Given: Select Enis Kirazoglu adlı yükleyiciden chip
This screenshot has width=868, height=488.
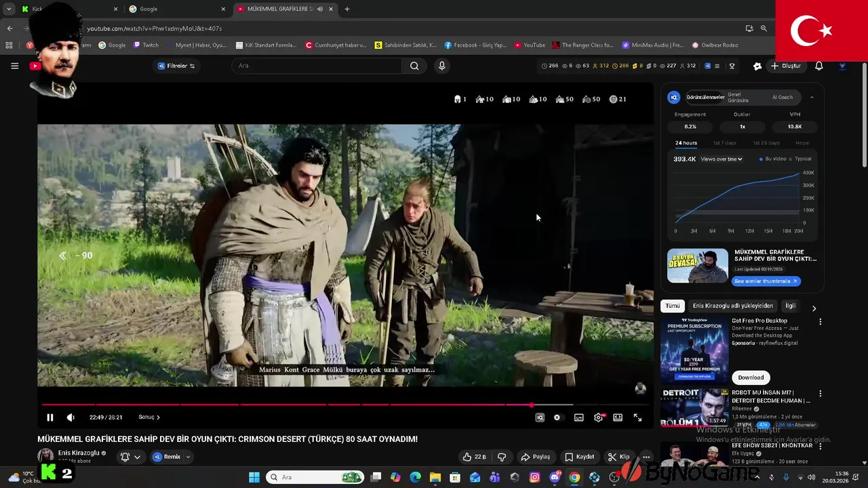Looking at the screenshot, I should tap(732, 306).
